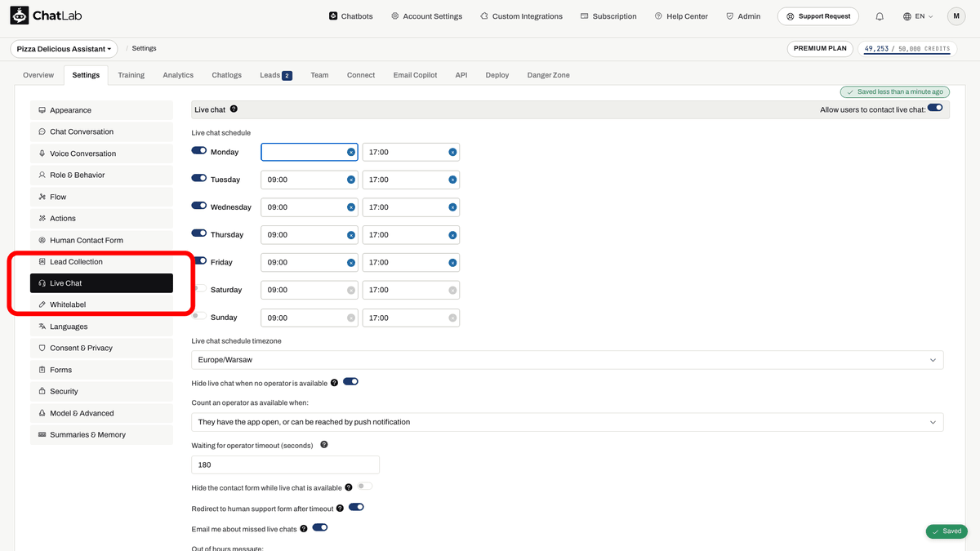Click help icon beside Redirect to human support

coord(340,509)
